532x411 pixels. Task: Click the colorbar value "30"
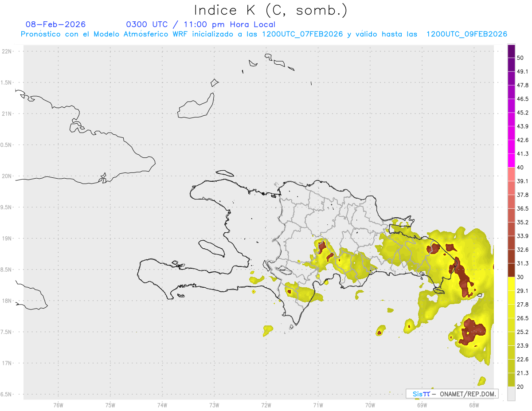click(x=520, y=277)
